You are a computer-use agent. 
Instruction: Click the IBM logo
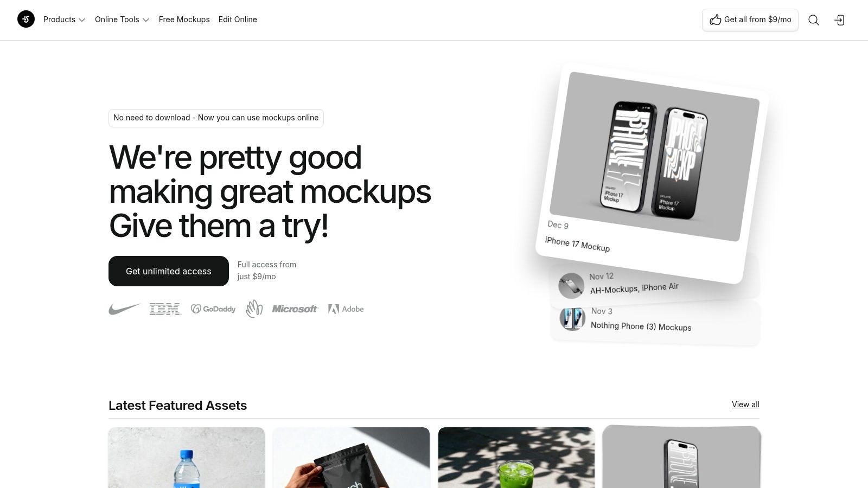(x=165, y=309)
